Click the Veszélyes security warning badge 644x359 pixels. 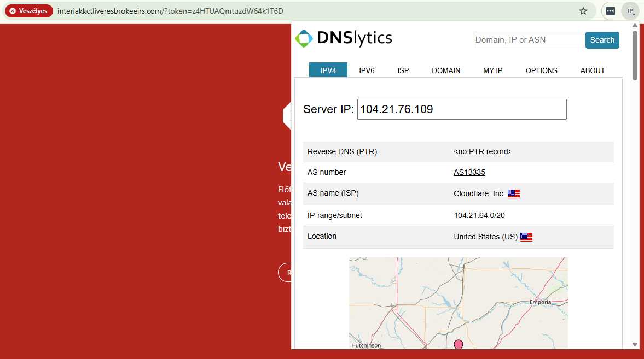29,11
